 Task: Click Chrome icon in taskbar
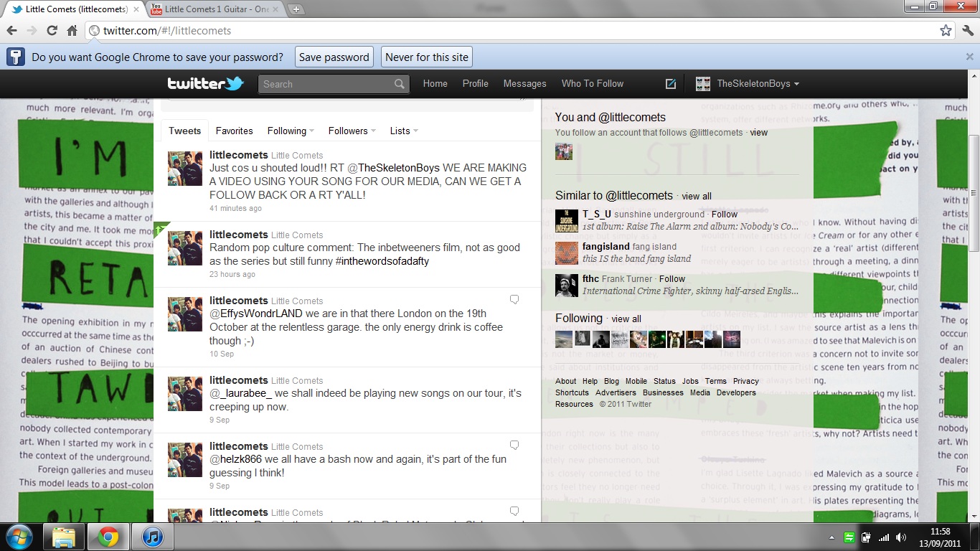pyautogui.click(x=108, y=537)
